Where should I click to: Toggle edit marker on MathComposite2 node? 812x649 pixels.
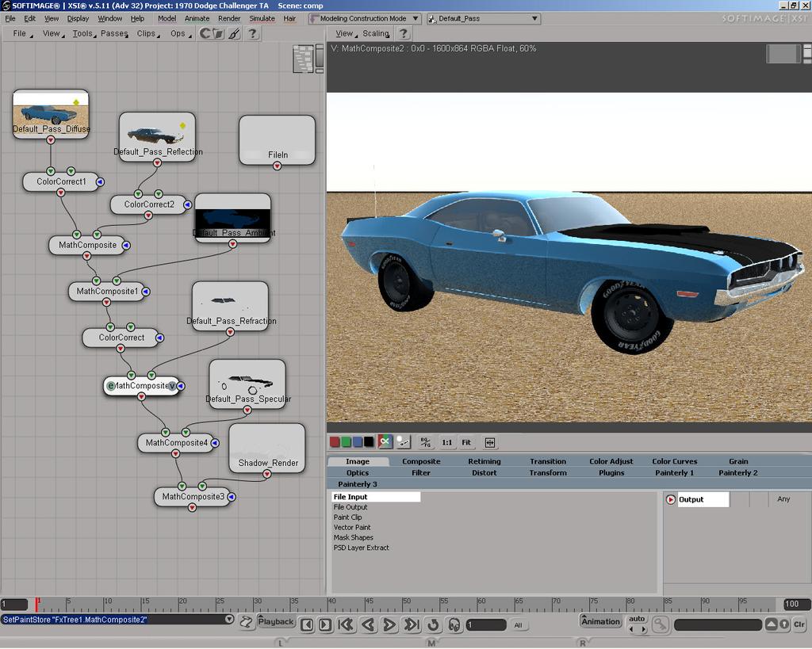tap(110, 386)
